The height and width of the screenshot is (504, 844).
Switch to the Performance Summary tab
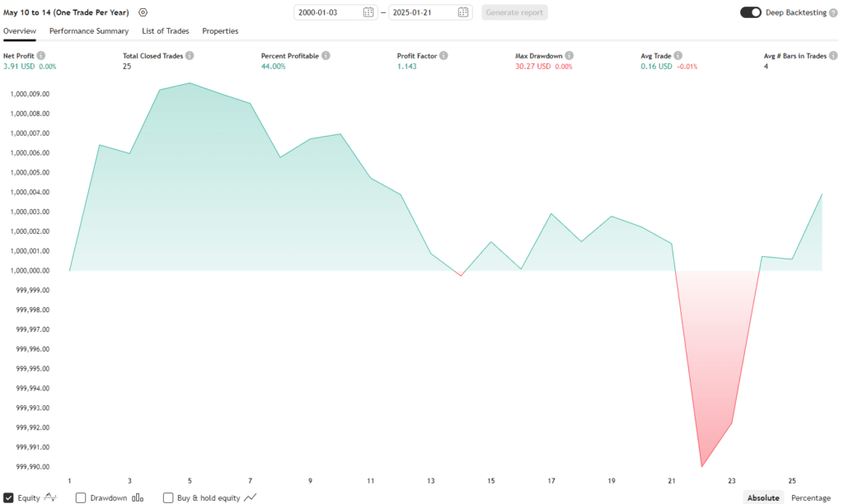pyautogui.click(x=89, y=31)
